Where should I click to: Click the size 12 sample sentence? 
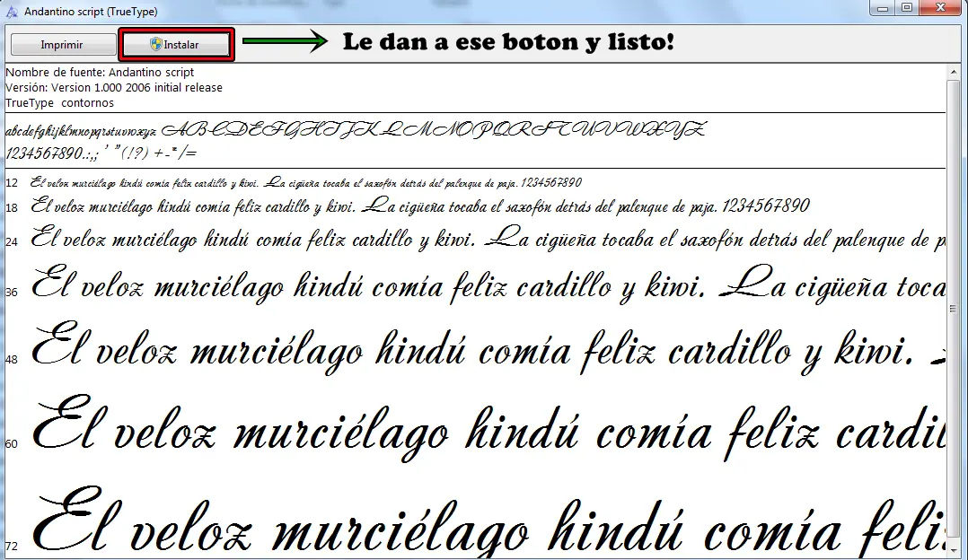tap(305, 182)
